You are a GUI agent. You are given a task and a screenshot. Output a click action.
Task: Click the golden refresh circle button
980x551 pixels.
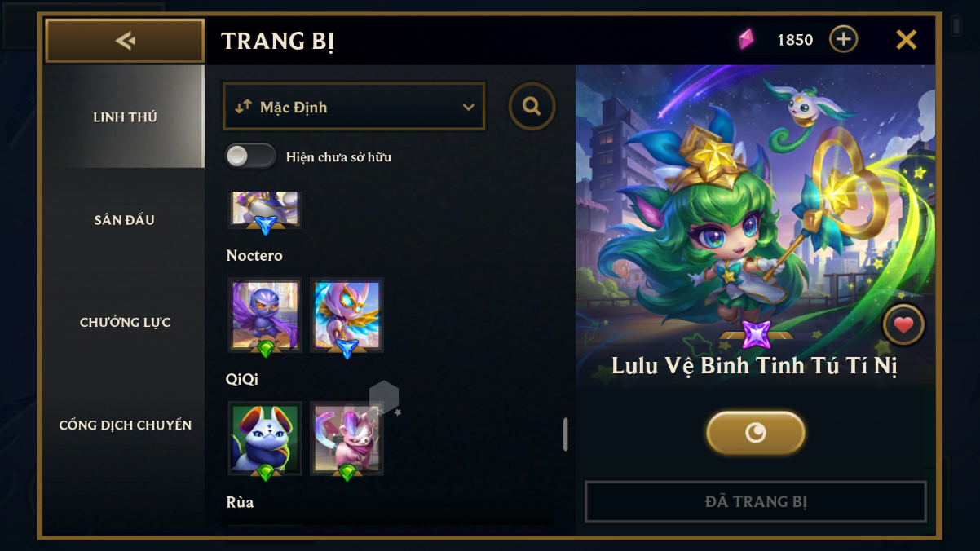pos(756,432)
